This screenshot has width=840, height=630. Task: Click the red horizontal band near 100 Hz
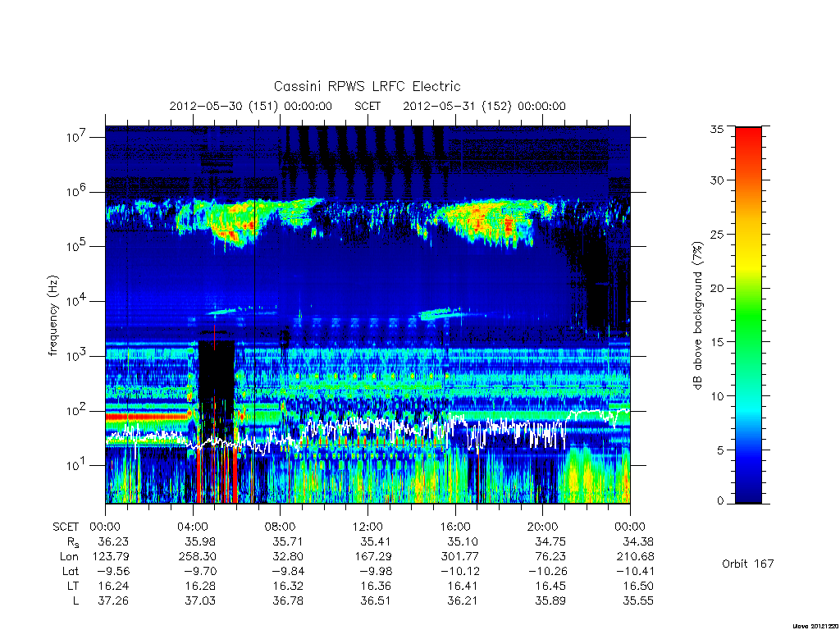click(x=148, y=416)
